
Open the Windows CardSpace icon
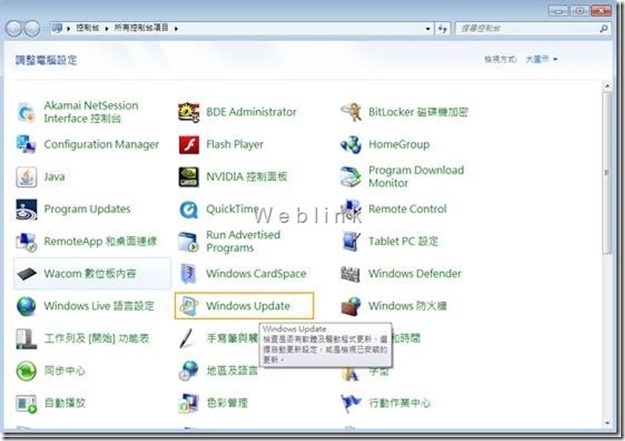pos(189,274)
